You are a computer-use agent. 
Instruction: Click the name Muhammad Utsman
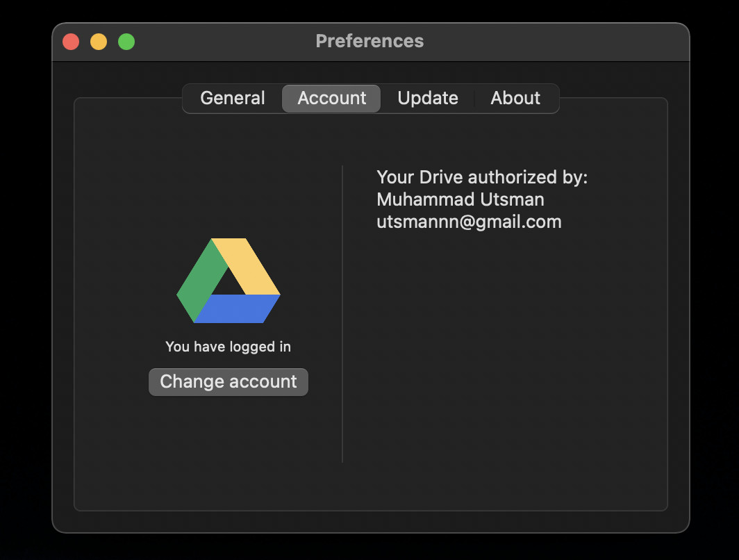coord(460,199)
